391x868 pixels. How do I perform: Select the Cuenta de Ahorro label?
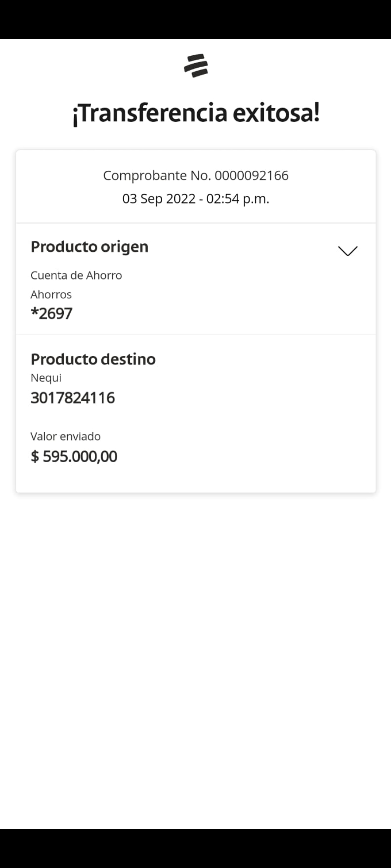tap(76, 276)
